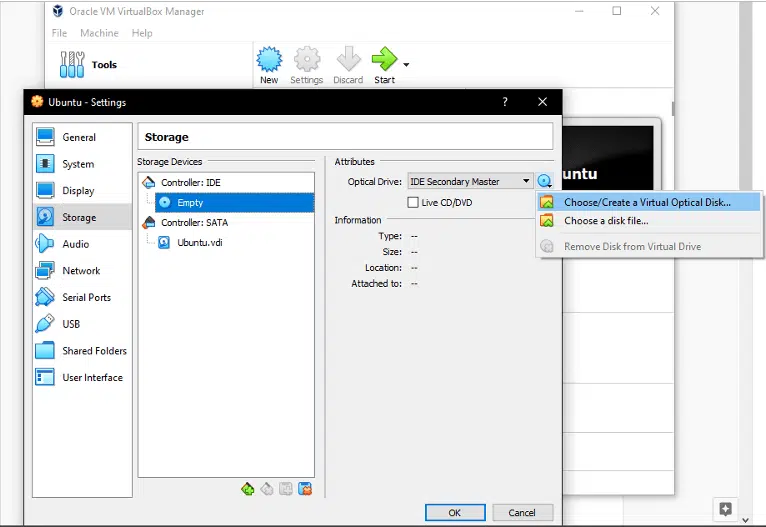Open the Help menu
Screen dimensions: 766x527
pyautogui.click(x=142, y=33)
